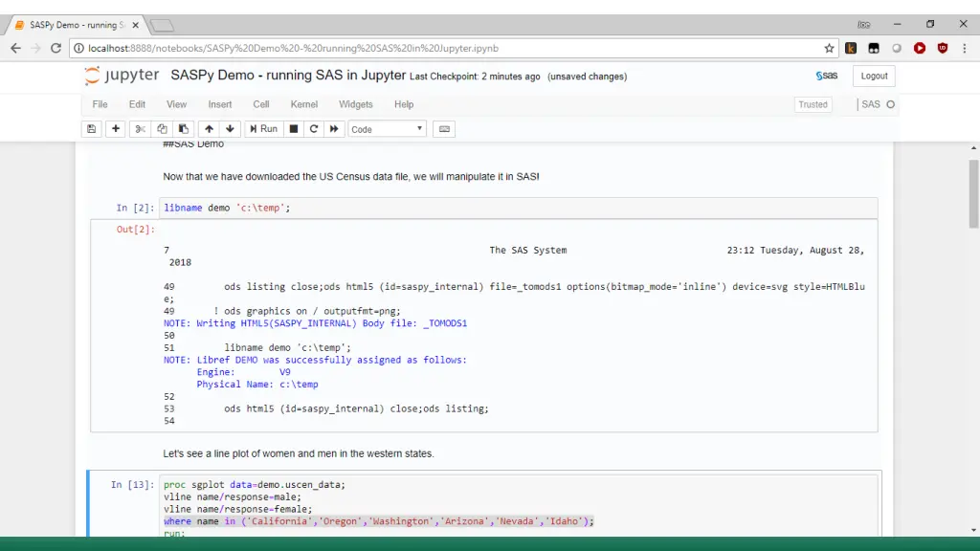This screenshot has height=551, width=980.
Task: Click the browser forward arrow
Action: (35, 48)
